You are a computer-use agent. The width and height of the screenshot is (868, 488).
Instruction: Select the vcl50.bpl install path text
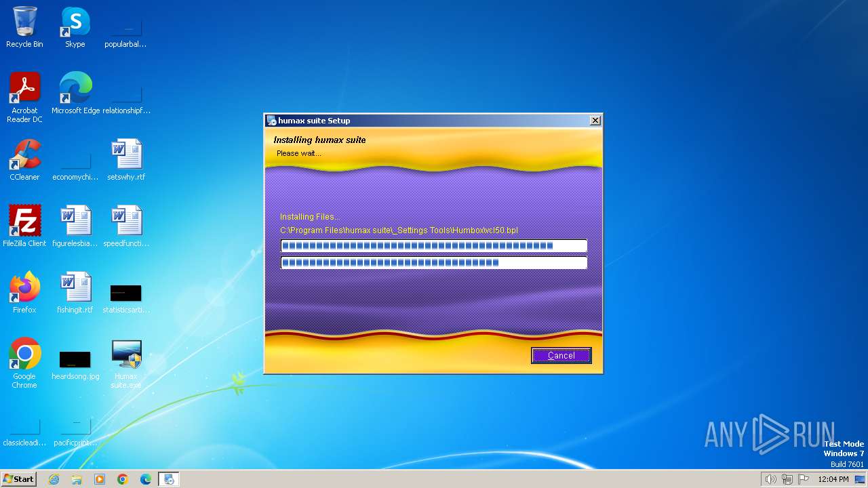pyautogui.click(x=399, y=230)
